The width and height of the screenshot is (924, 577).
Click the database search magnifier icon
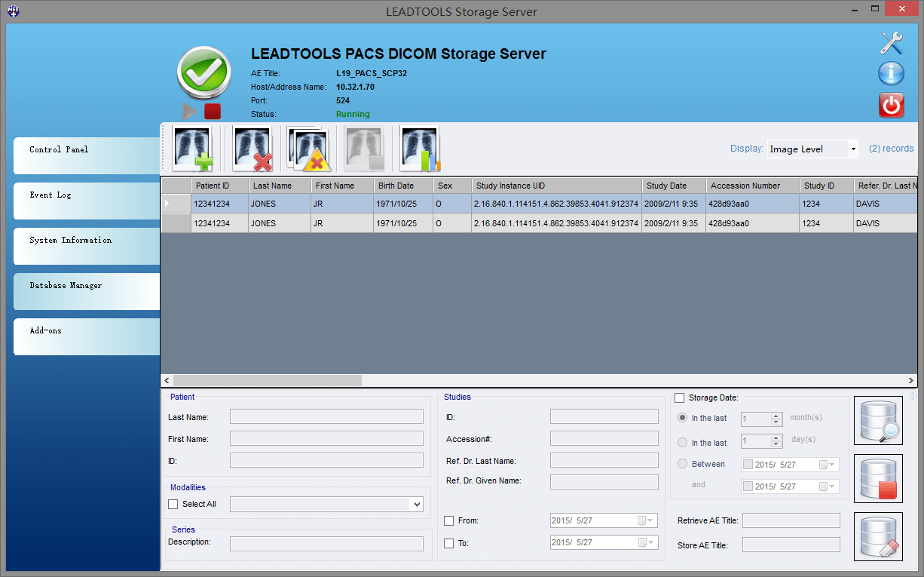pos(878,421)
